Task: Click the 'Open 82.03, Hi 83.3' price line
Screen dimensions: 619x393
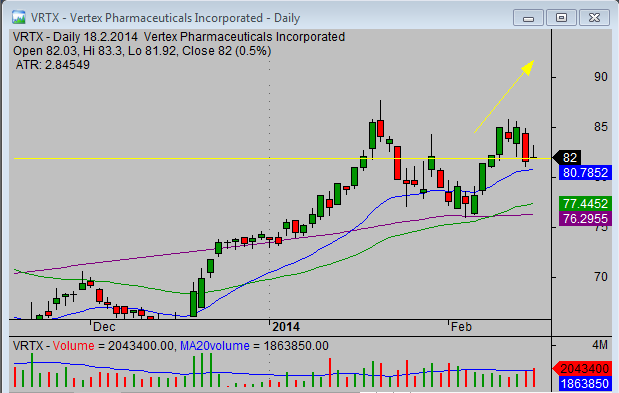Action: click(142, 51)
